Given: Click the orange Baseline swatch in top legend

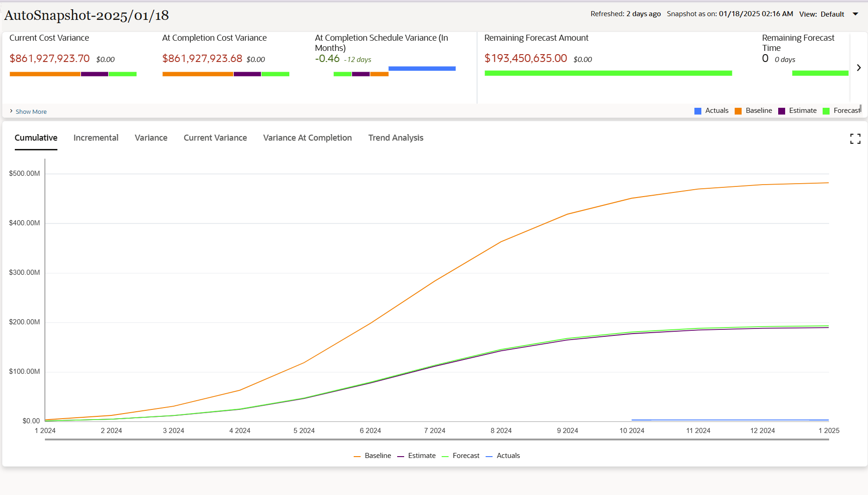Looking at the screenshot, I should (x=738, y=111).
